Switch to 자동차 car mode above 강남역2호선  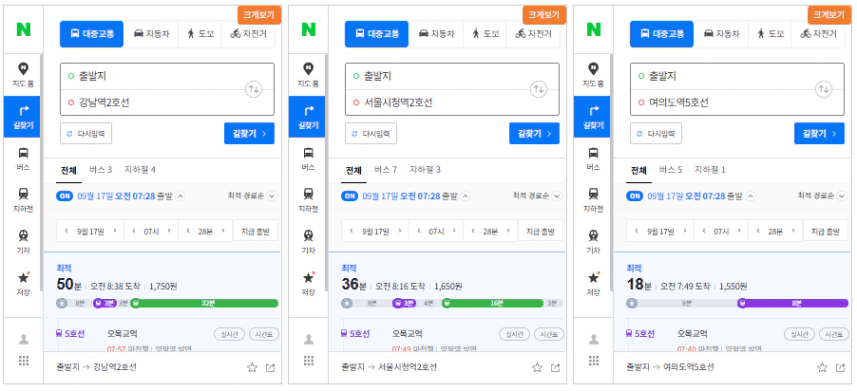[151, 34]
